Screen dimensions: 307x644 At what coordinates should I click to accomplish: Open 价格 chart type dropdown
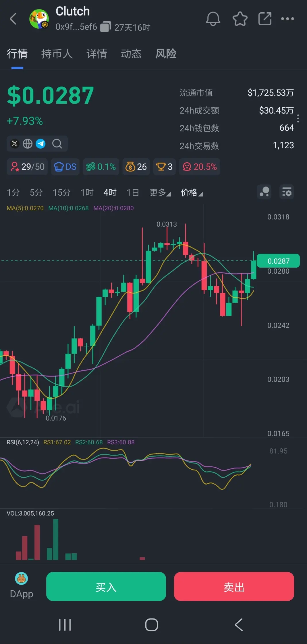192,192
